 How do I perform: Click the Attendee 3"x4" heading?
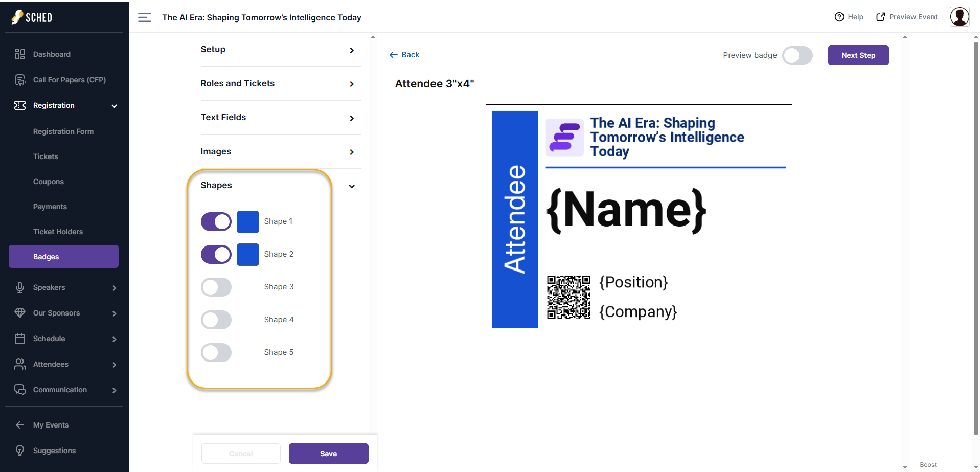(435, 84)
